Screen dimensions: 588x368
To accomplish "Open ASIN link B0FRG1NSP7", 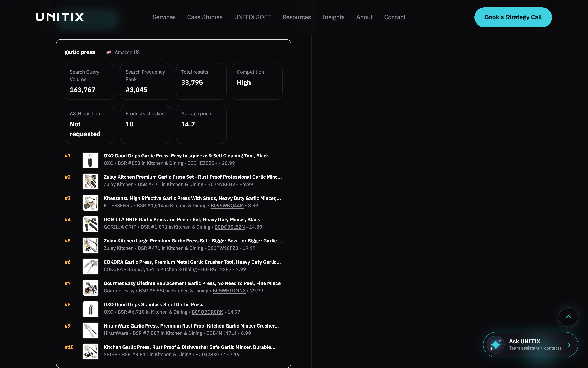I will pyautogui.click(x=216, y=269).
